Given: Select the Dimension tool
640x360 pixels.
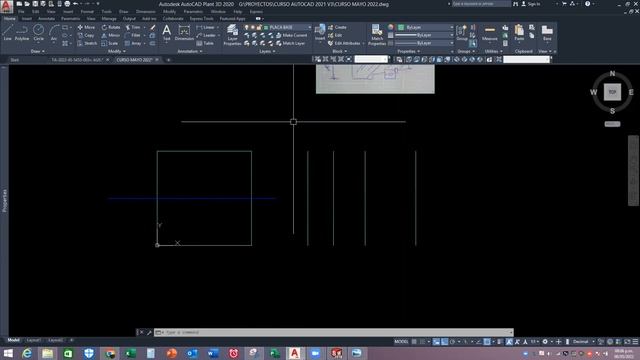Looking at the screenshot, I should pos(184,33).
